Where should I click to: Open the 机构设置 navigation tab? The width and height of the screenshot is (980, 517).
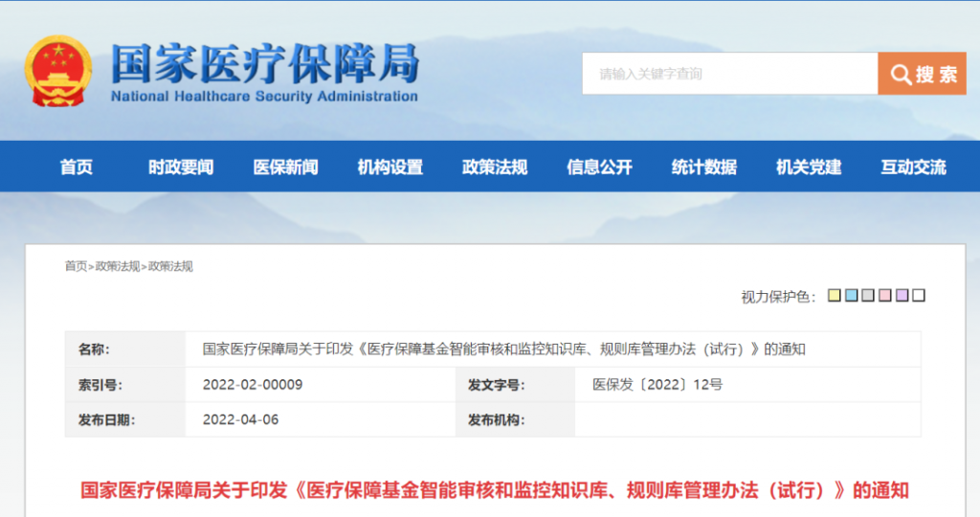click(390, 167)
